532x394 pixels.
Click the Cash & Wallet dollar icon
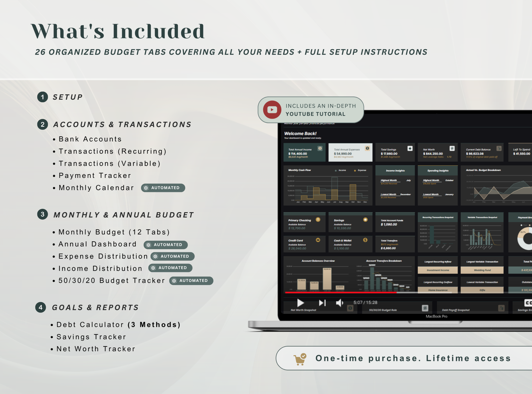365,240
